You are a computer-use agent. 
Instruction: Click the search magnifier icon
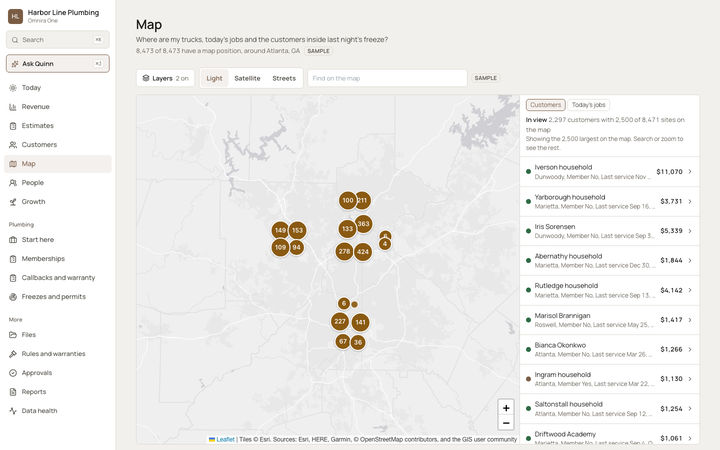tap(15, 40)
